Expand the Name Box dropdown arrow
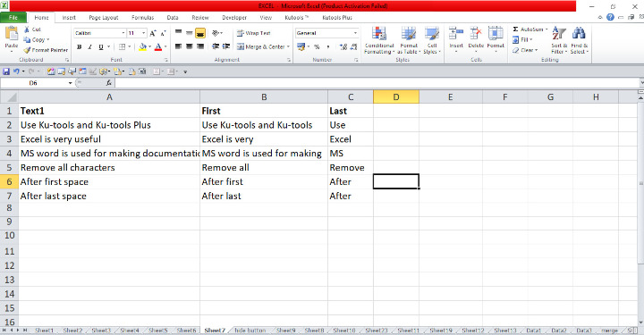Image resolution: width=644 pixels, height=335 pixels. [71, 83]
